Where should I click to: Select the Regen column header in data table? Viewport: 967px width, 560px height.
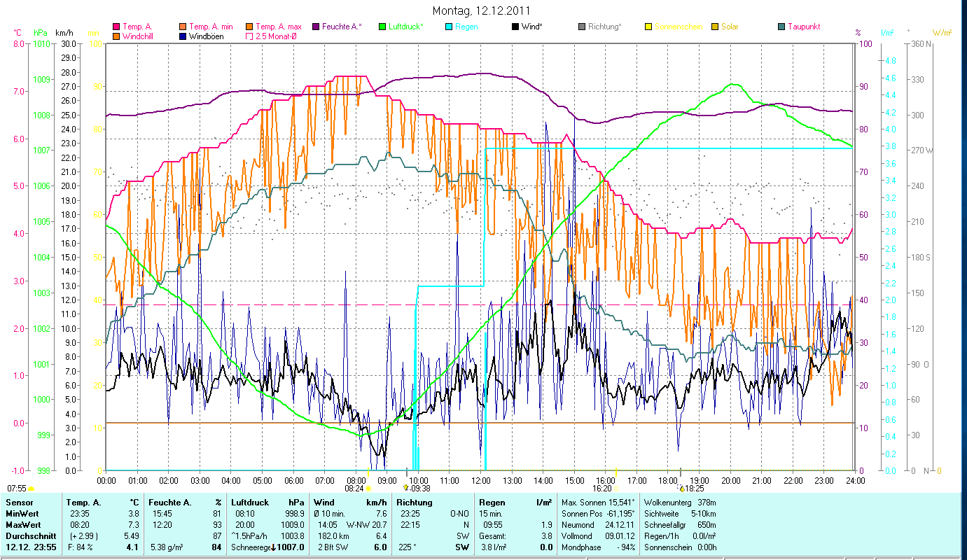492,502
